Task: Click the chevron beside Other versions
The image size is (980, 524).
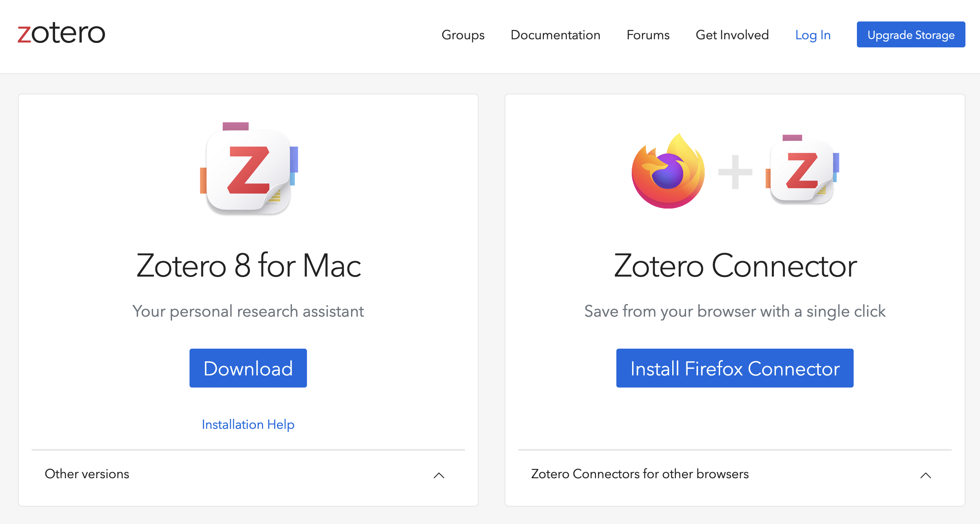Action: pos(439,475)
